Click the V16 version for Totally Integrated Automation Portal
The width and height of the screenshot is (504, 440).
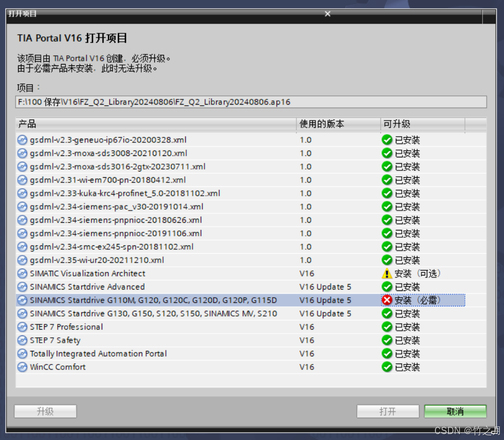307,354
